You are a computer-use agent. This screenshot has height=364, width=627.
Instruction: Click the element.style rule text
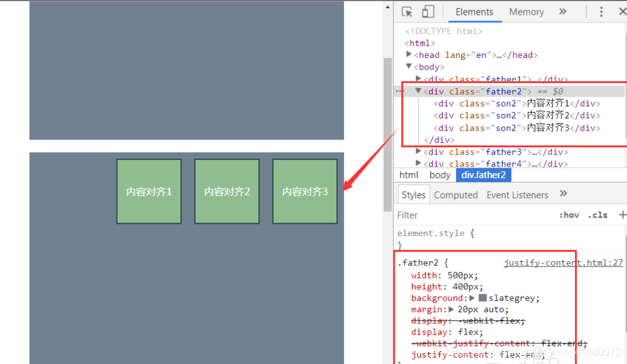431,233
